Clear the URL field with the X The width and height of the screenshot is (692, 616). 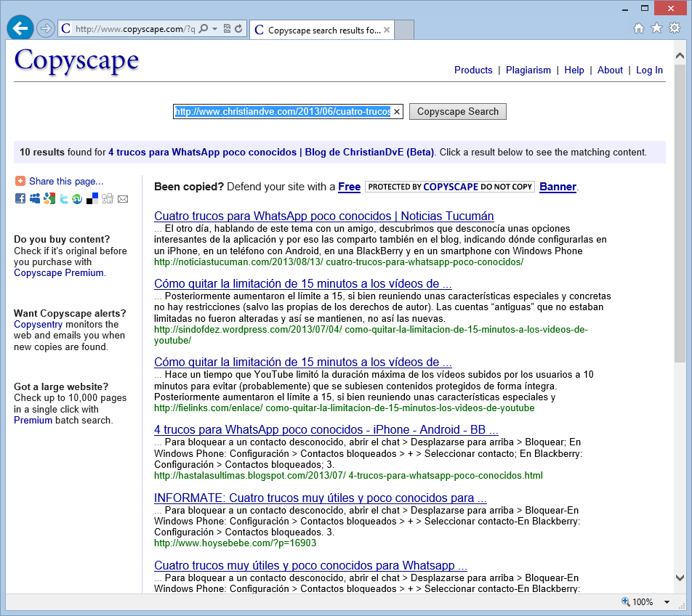click(397, 112)
